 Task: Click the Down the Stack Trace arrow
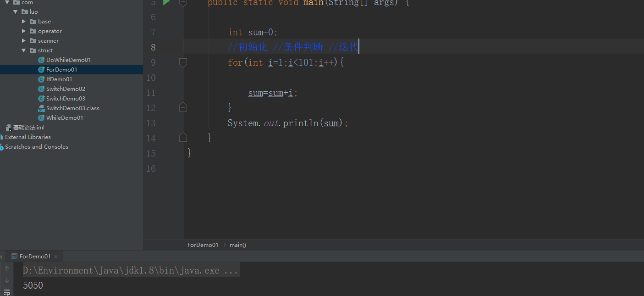7,280
